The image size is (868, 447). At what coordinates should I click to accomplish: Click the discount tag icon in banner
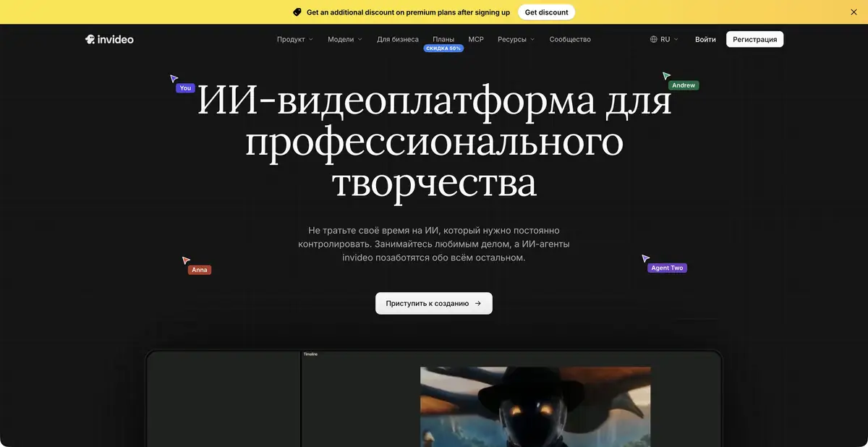point(297,12)
